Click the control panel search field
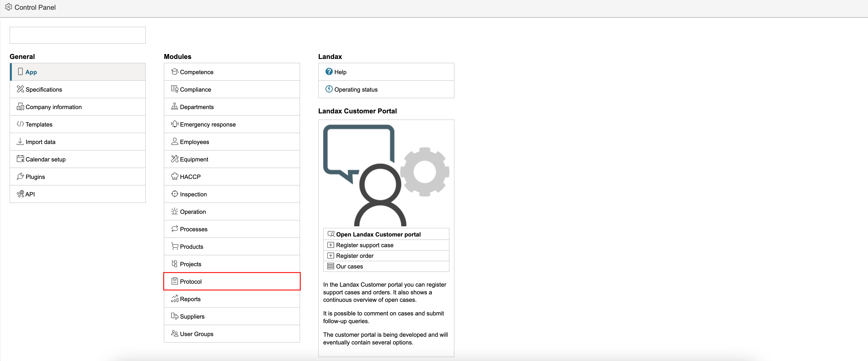 click(77, 35)
